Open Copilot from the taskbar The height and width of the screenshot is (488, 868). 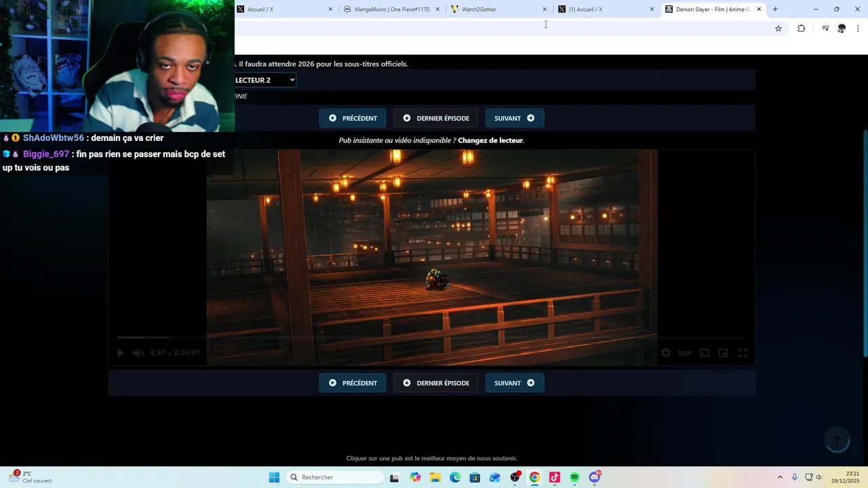click(415, 477)
